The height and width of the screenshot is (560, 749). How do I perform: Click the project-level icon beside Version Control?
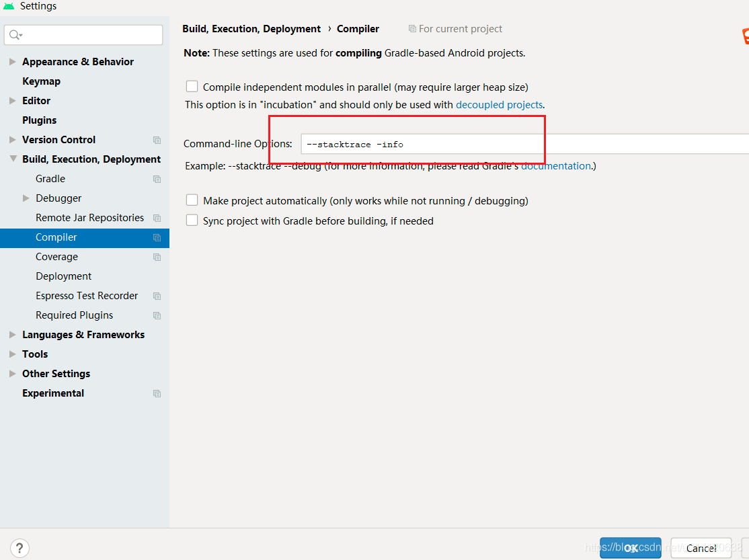pyautogui.click(x=157, y=140)
